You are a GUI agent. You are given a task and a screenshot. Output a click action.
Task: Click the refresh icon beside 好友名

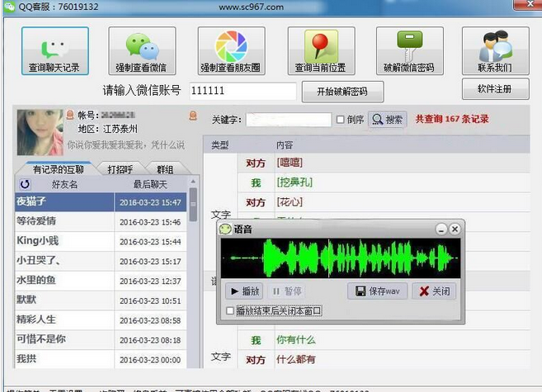[x=25, y=184]
